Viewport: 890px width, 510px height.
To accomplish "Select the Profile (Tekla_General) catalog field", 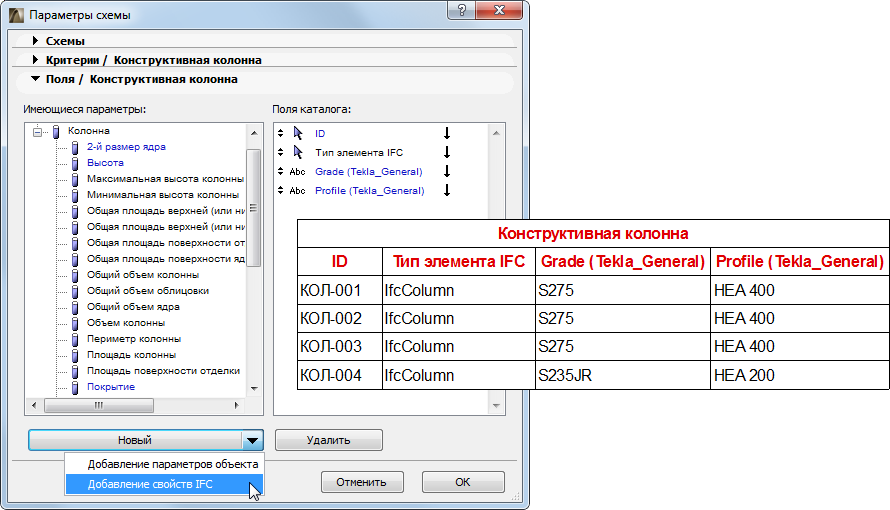I will click(370, 191).
